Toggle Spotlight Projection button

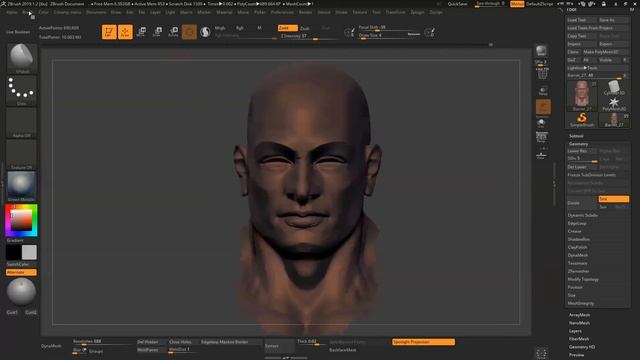click(x=423, y=342)
